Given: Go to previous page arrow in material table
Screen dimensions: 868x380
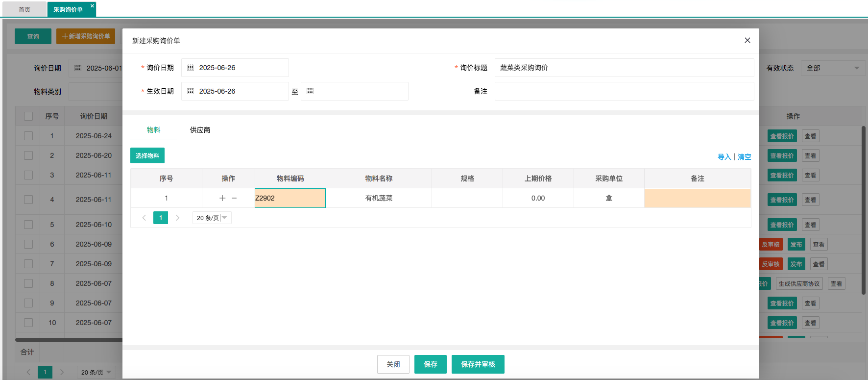Looking at the screenshot, I should click(144, 218).
